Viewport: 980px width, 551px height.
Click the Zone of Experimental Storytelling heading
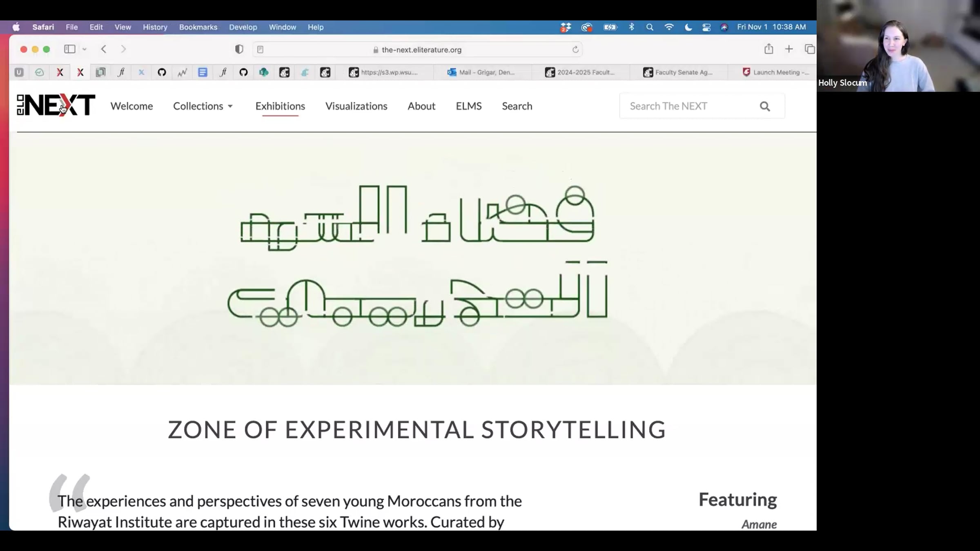(x=417, y=430)
